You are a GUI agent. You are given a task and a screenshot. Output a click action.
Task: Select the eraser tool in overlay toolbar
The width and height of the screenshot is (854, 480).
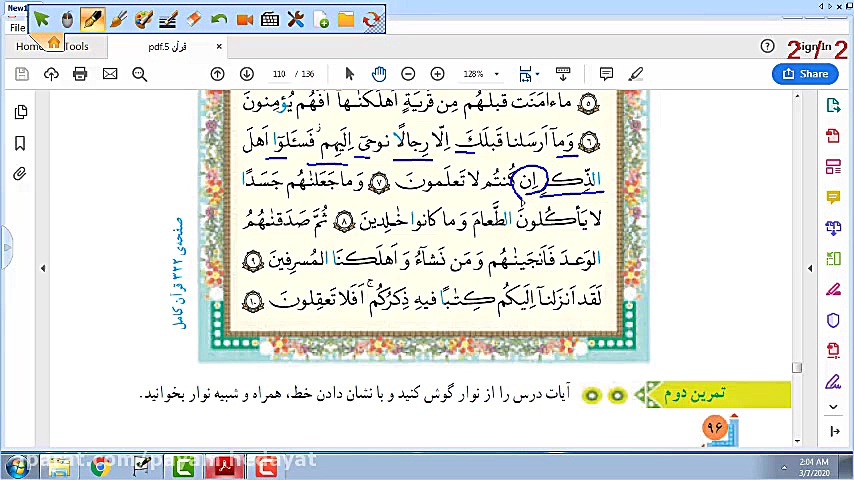(194, 20)
